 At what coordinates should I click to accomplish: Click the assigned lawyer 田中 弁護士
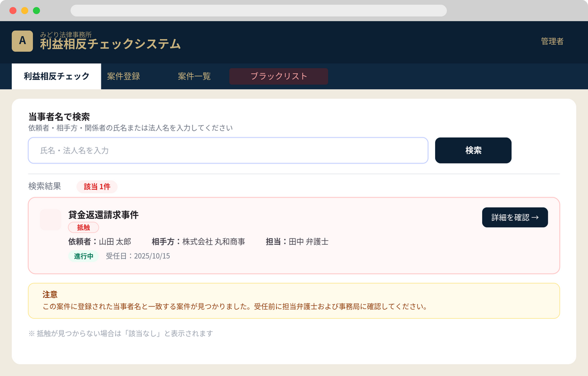tap(308, 241)
